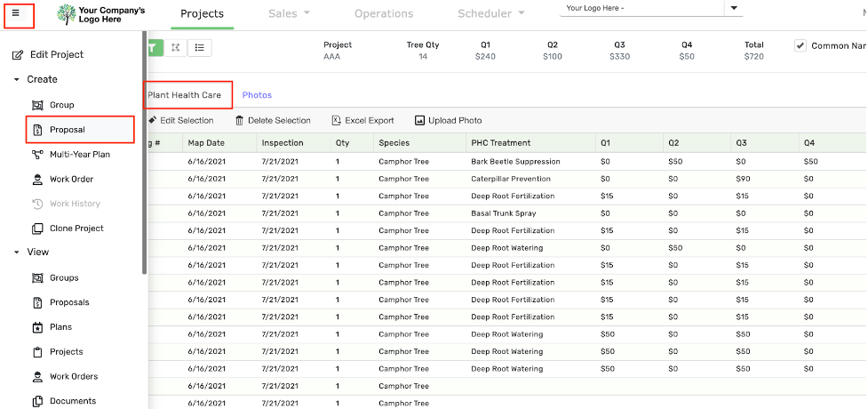Image resolution: width=868 pixels, height=409 pixels.
Task: Click the fit-to-extent frame icon
Action: pyautogui.click(x=176, y=48)
